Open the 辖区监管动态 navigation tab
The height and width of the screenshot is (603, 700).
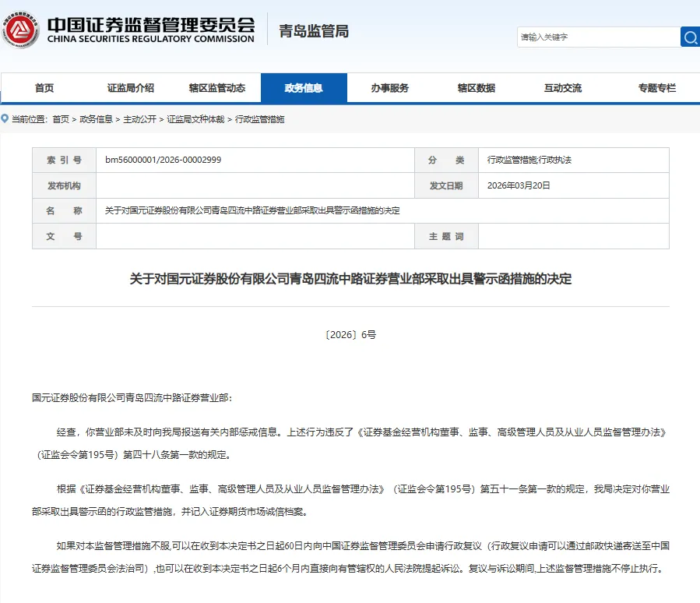217,88
